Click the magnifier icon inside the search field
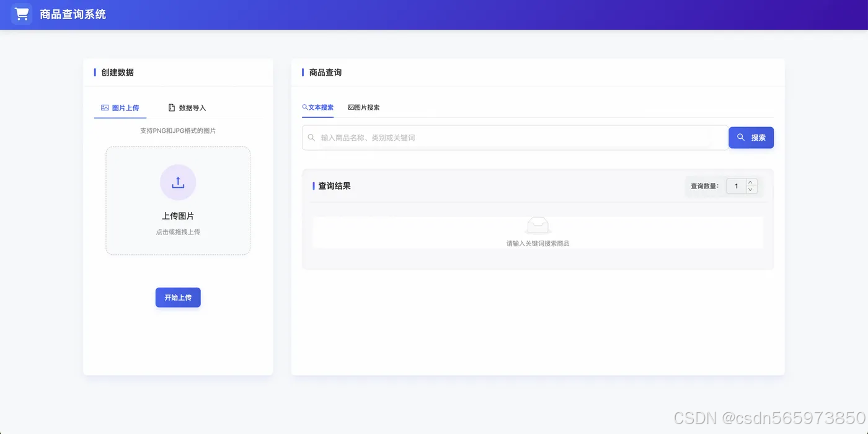The image size is (868, 434). (x=311, y=138)
